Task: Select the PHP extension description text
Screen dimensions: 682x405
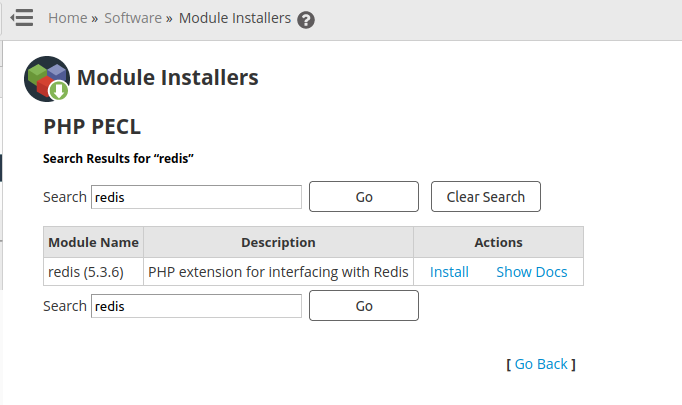Action: (x=278, y=272)
